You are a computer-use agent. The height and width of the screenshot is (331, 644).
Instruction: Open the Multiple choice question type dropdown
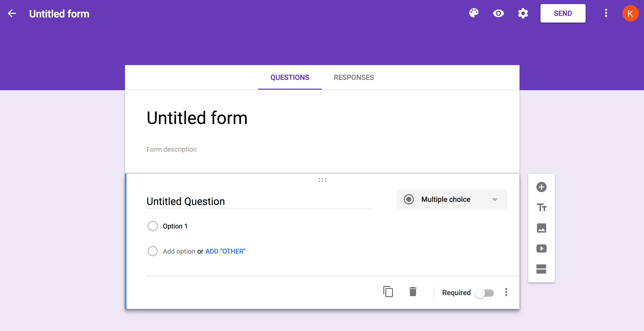click(452, 199)
